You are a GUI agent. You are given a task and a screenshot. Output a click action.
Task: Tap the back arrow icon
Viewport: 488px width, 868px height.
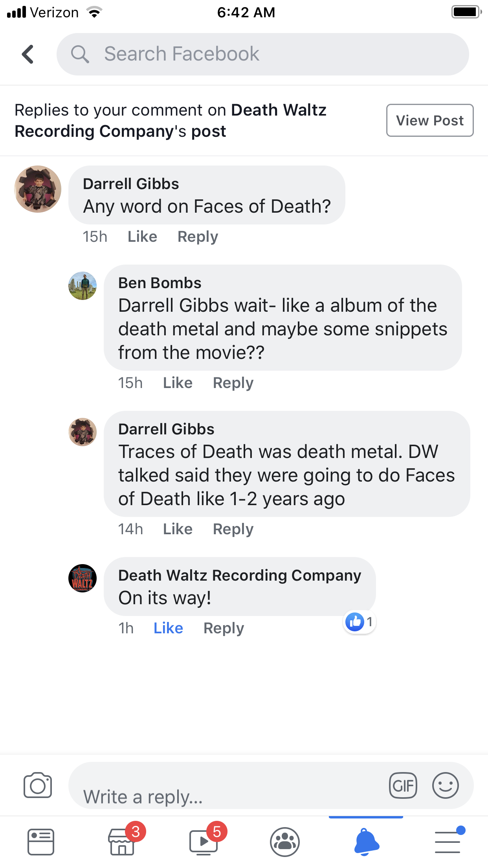click(28, 54)
